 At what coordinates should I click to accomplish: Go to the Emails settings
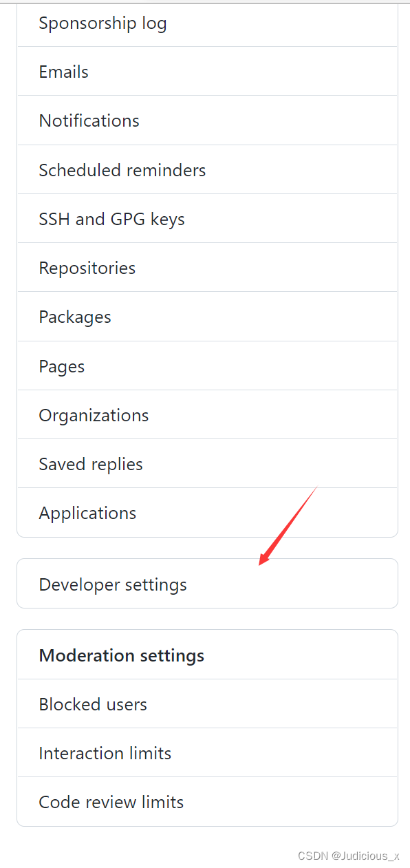click(x=207, y=72)
